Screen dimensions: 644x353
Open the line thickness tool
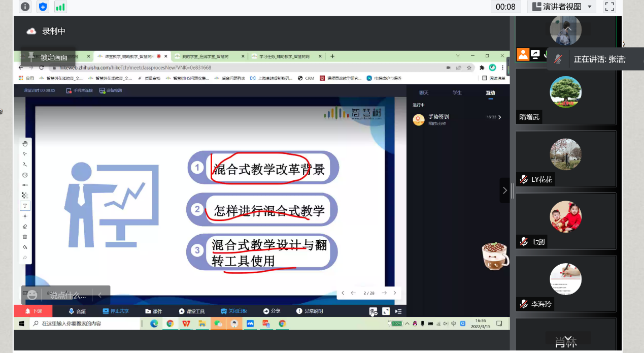pos(25,185)
